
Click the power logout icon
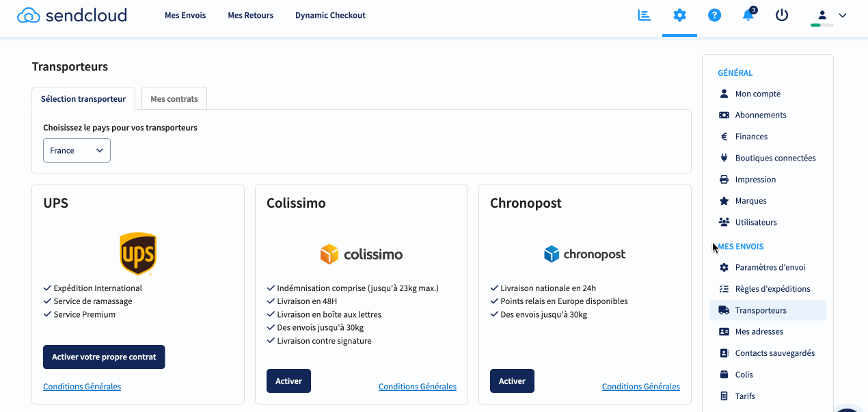tap(782, 15)
